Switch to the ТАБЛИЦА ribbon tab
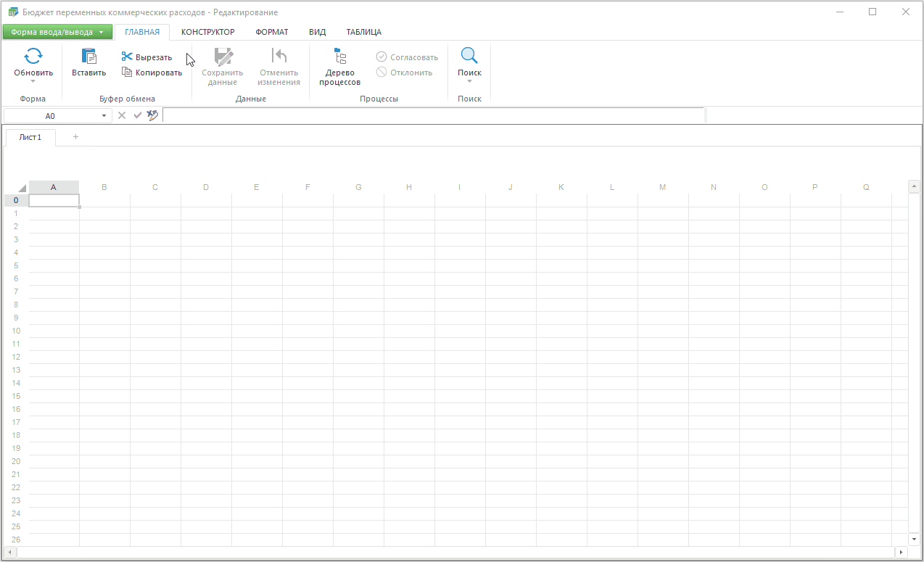Screen dimensions: 924x562 coord(363,32)
